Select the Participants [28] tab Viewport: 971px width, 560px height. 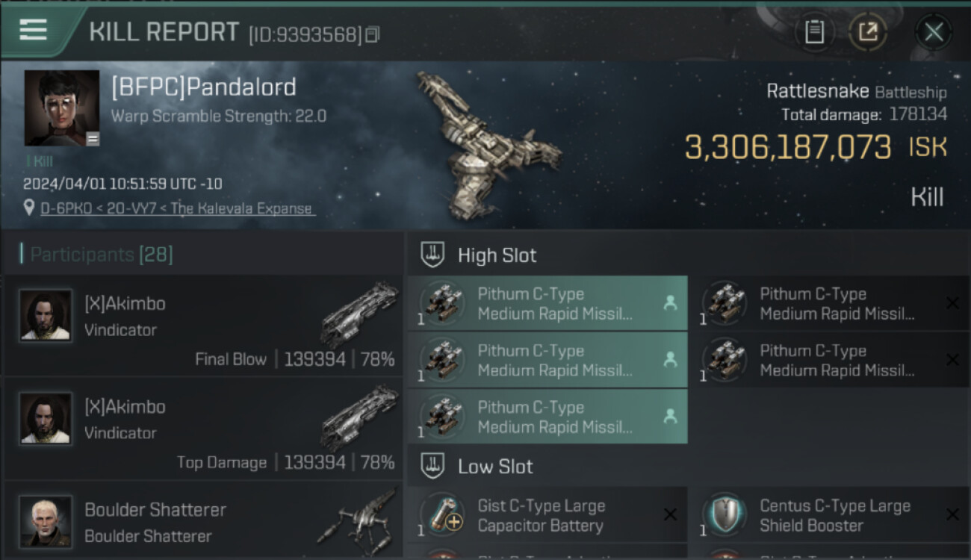click(97, 255)
